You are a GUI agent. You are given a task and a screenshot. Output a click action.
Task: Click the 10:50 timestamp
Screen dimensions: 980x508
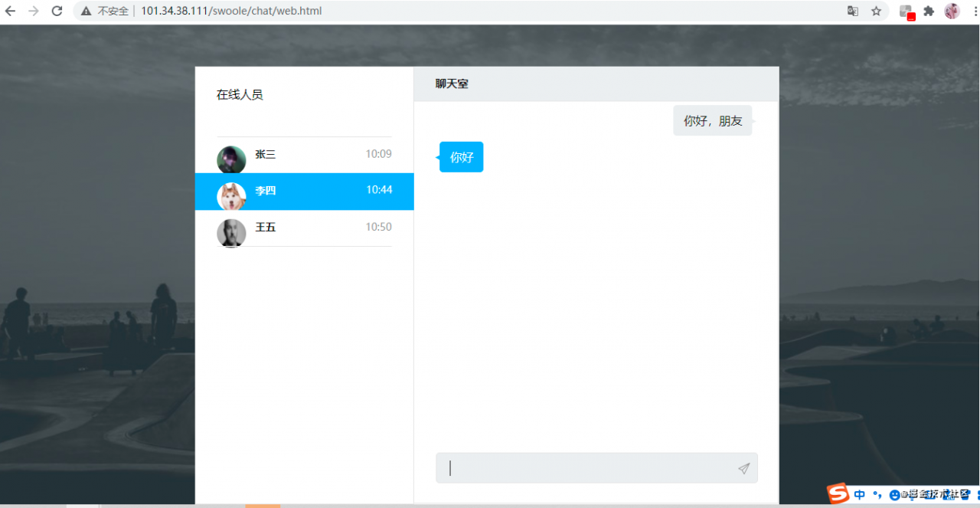(x=378, y=227)
